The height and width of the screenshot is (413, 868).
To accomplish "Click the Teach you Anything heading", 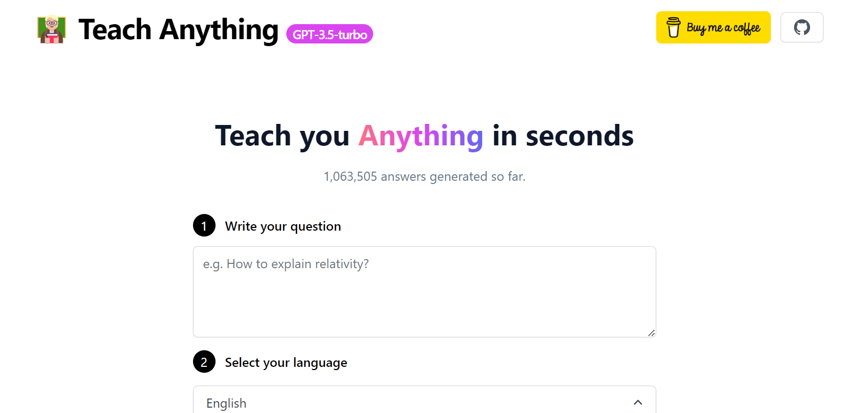I will click(x=424, y=135).
